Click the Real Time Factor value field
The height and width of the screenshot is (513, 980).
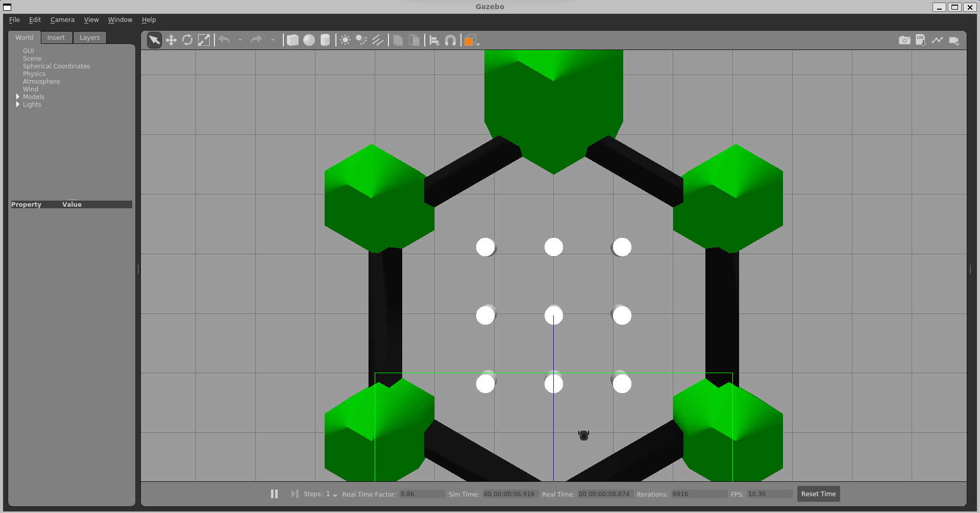[422, 494]
